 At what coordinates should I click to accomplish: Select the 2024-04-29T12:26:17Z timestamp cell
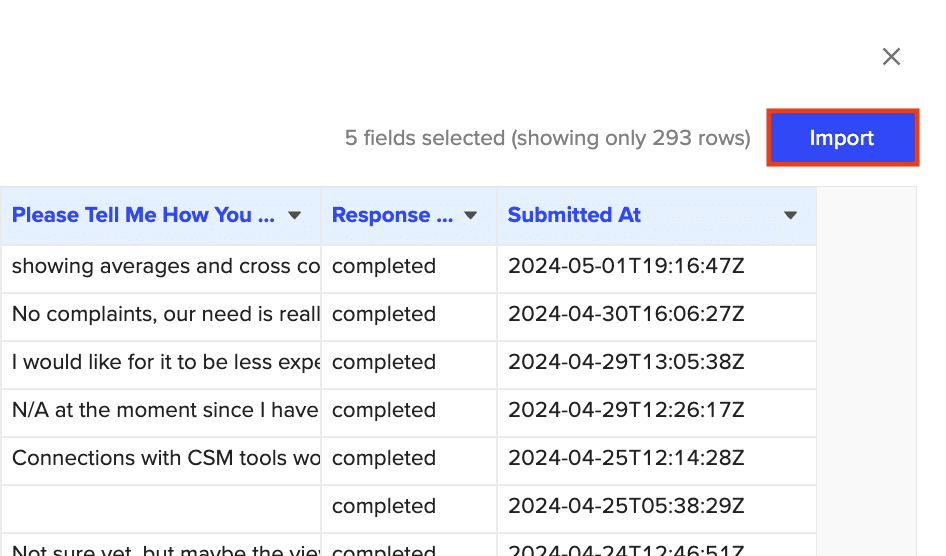626,410
